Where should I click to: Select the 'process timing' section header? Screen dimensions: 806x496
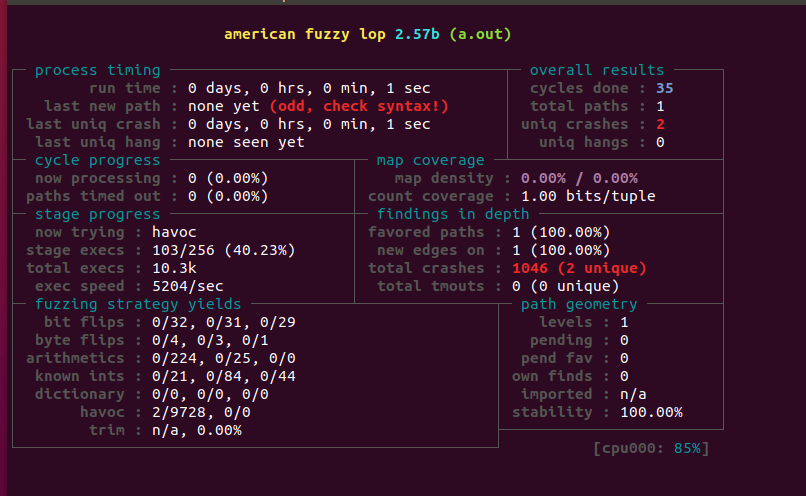pyautogui.click(x=98, y=70)
